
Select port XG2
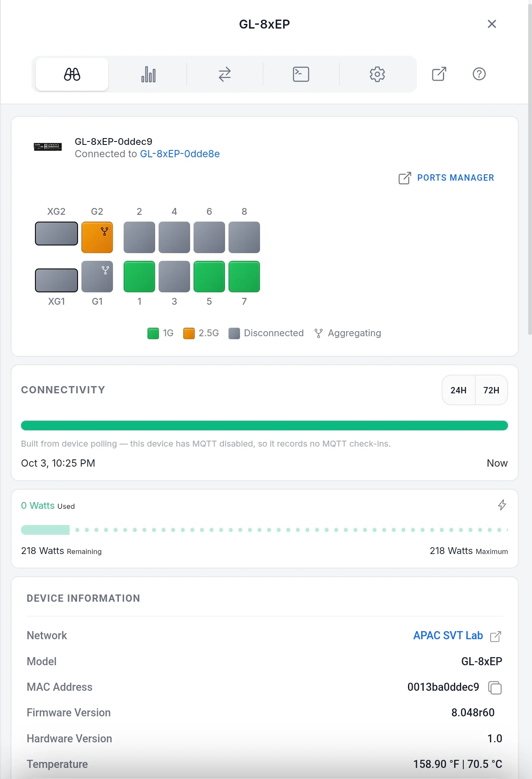pos(56,234)
